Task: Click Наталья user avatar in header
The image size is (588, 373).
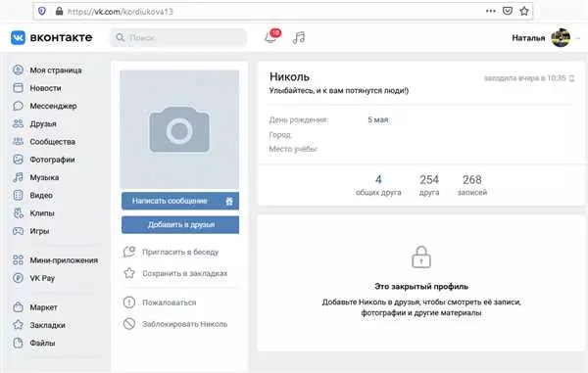Action: click(x=561, y=37)
